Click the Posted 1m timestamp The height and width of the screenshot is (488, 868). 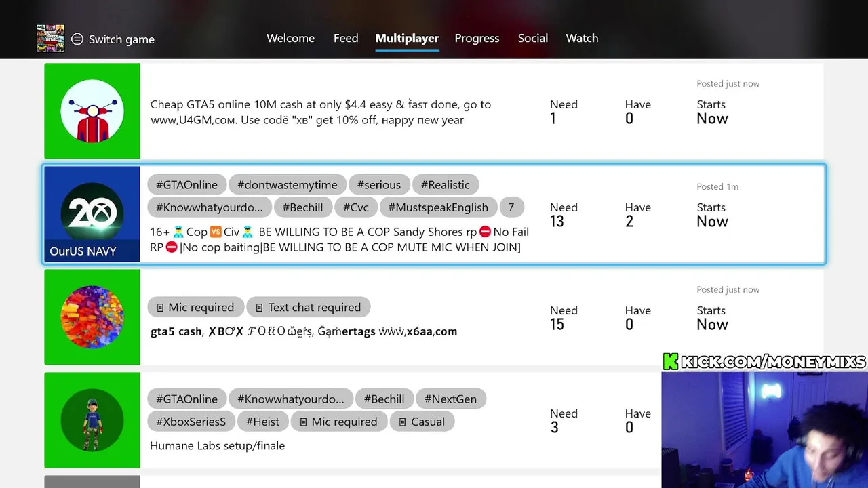(717, 187)
